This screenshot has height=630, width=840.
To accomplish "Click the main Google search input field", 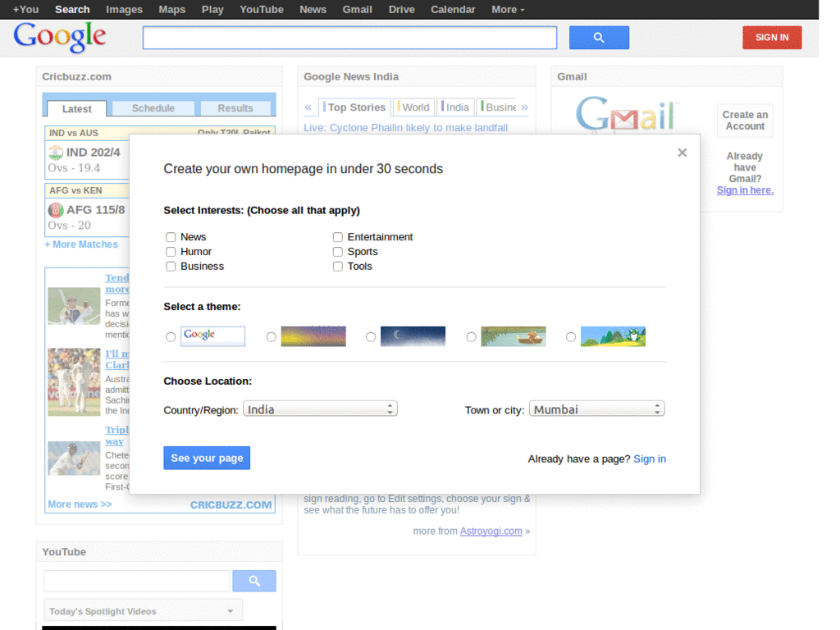I will 349,38.
